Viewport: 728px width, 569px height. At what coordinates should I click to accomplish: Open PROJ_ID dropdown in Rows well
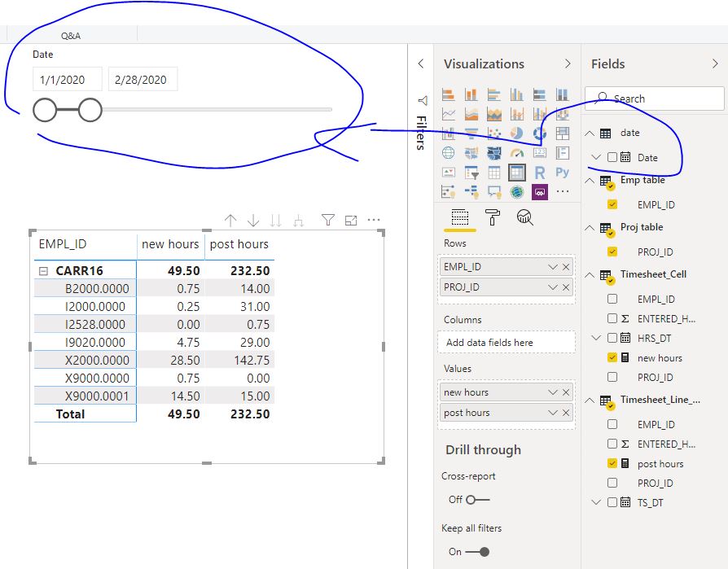552,287
